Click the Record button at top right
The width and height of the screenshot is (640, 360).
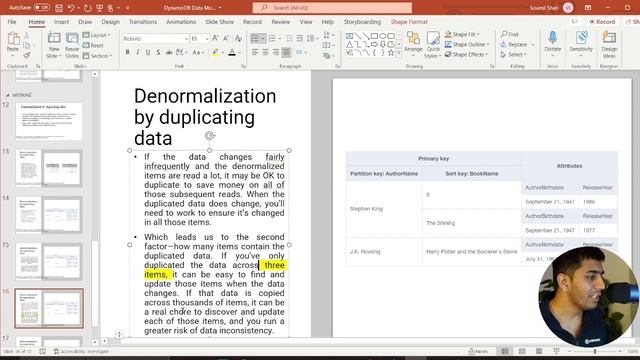[x=602, y=22]
